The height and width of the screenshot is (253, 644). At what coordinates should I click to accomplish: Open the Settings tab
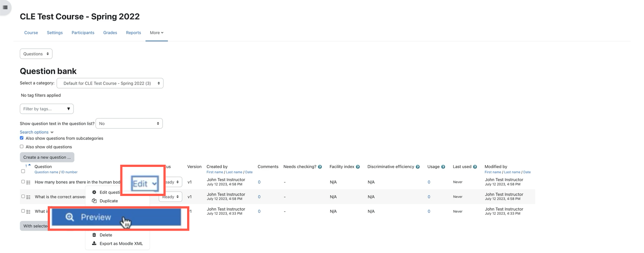(55, 33)
